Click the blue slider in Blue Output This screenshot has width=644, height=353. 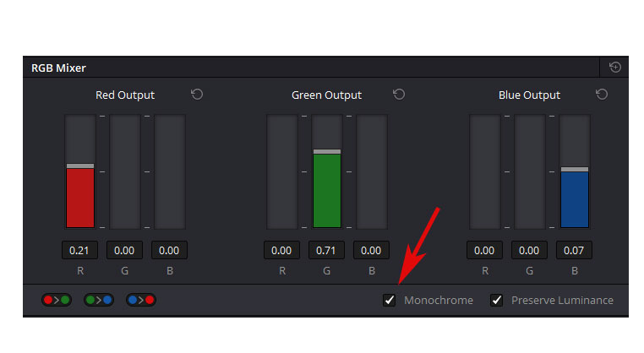tap(575, 171)
